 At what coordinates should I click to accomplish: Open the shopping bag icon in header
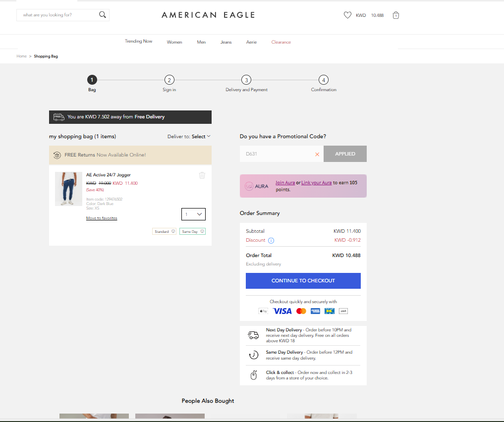[x=395, y=15]
